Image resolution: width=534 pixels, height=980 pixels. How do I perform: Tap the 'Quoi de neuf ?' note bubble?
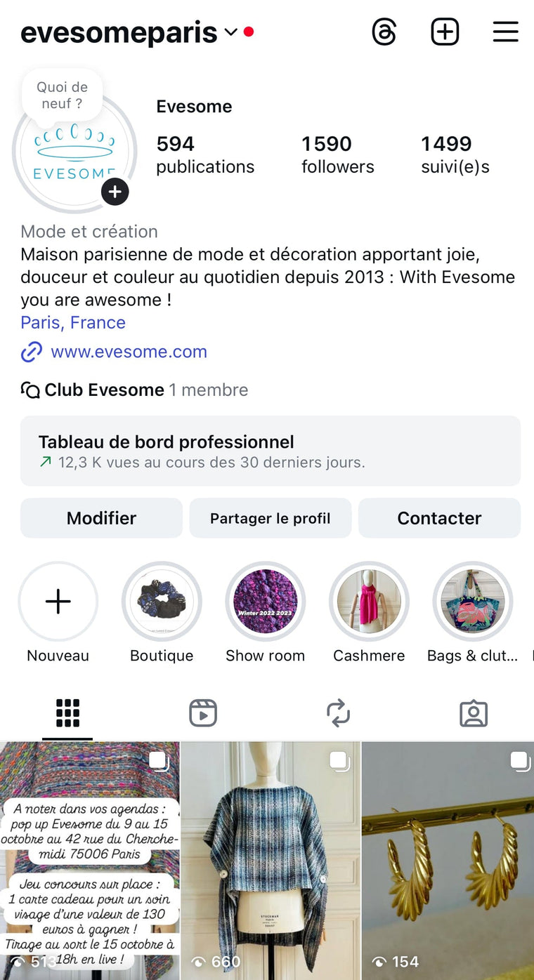[63, 95]
